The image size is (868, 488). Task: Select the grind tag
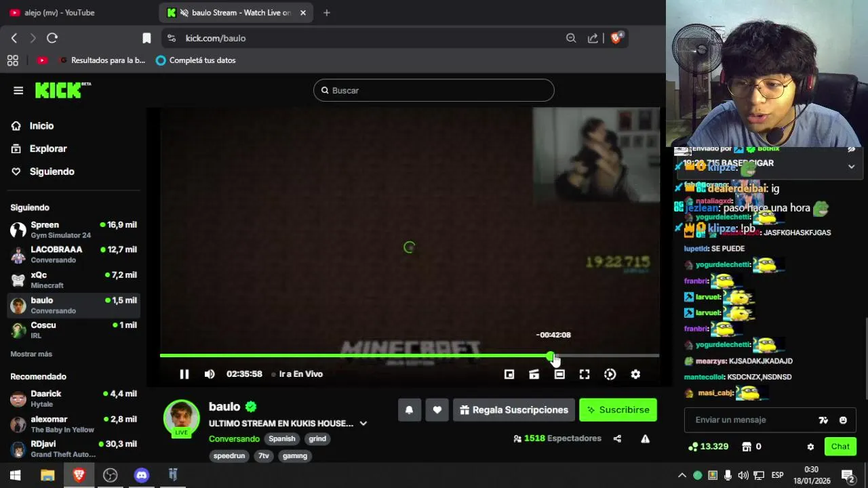click(317, 439)
